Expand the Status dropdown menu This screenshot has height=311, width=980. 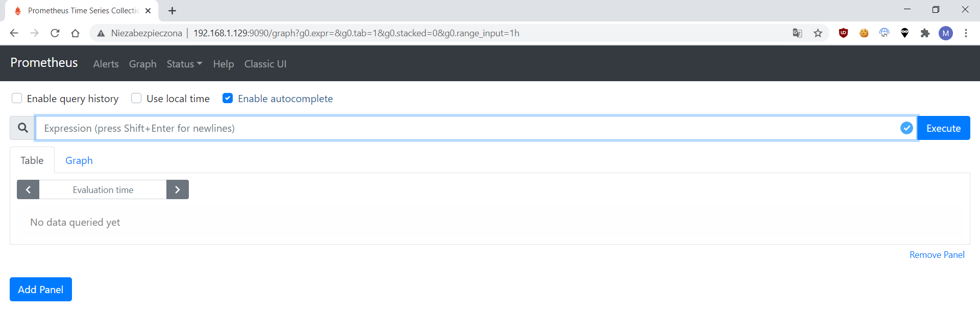(184, 64)
